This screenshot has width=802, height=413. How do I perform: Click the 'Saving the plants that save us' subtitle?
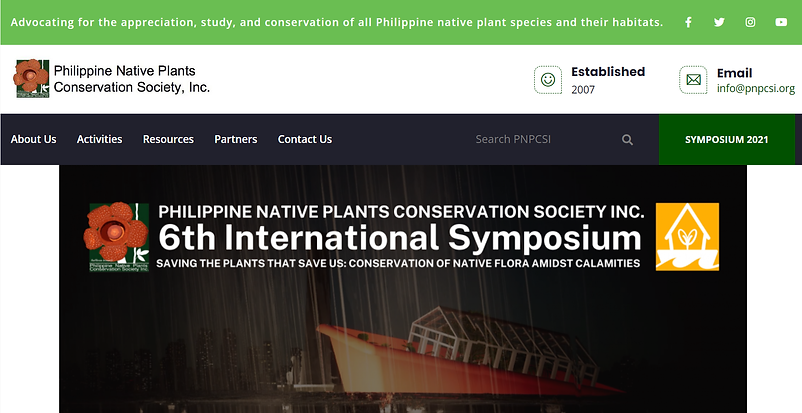(398, 264)
